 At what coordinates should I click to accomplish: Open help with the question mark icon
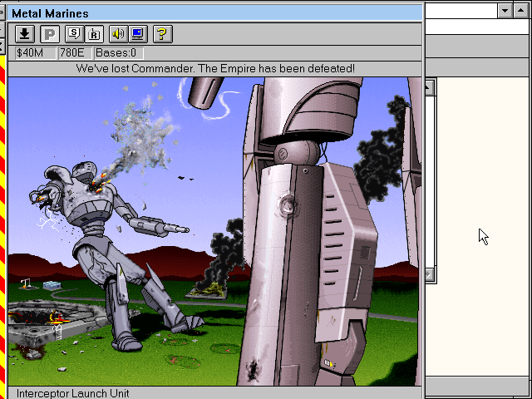tap(163, 34)
